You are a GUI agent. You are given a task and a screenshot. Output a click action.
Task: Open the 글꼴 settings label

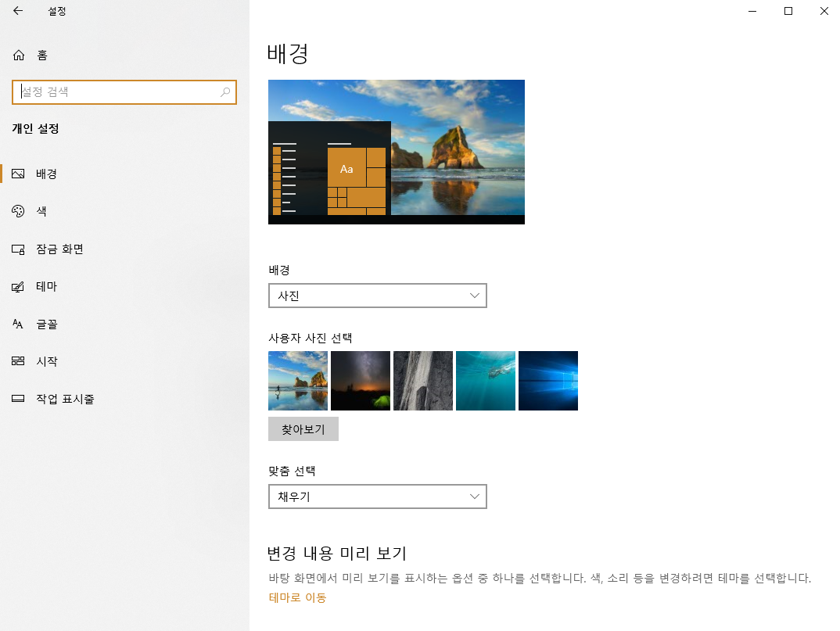coord(47,324)
